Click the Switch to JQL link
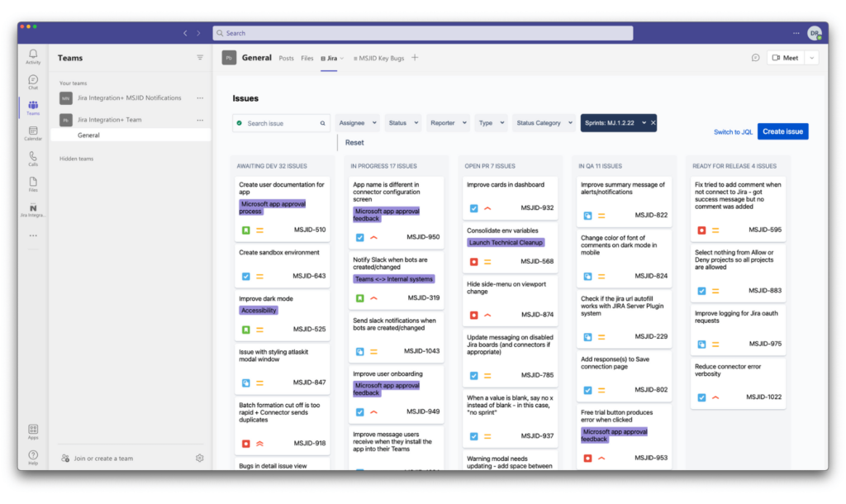This screenshot has width=846, height=504. [733, 132]
